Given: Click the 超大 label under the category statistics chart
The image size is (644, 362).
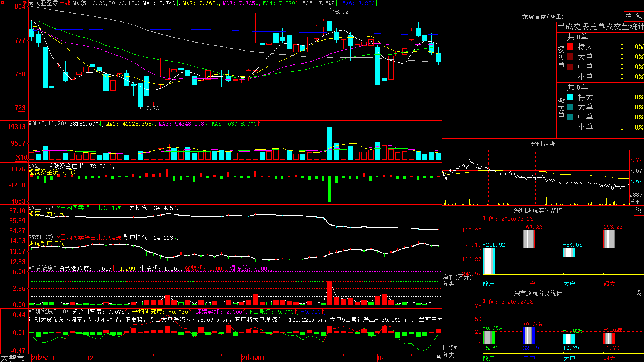Looking at the screenshot, I should click(x=609, y=358).
